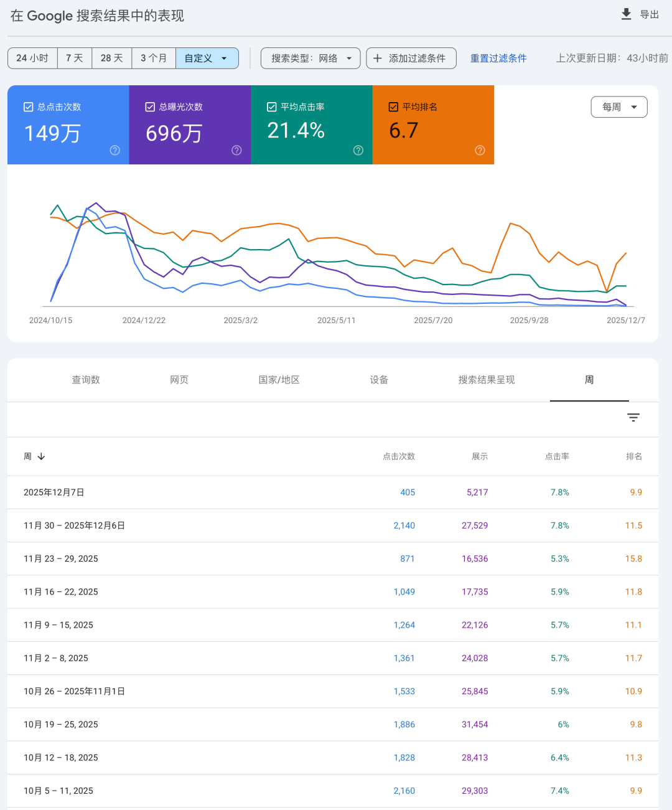Sort by 展示 column header
The image size is (672, 810).
(480, 456)
